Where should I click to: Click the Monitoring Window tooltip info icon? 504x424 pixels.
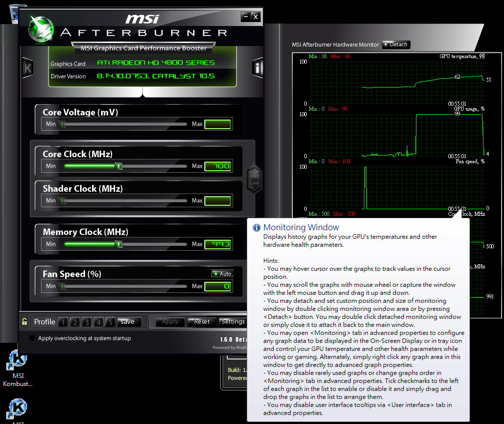(x=256, y=228)
